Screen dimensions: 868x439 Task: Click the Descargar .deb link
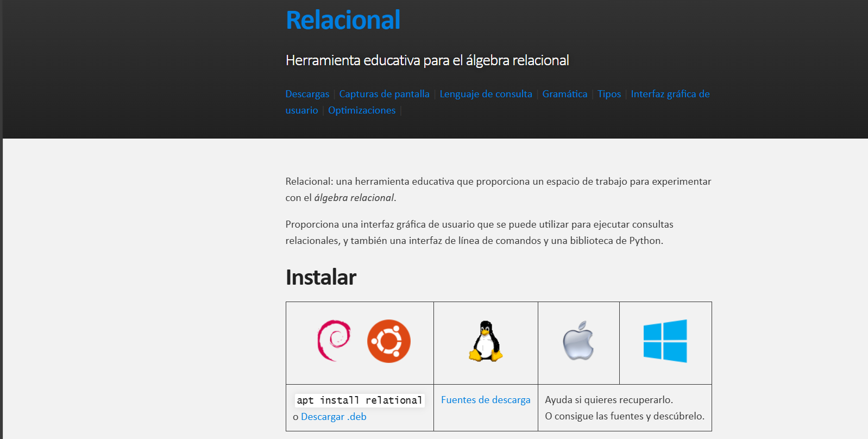pos(334,417)
